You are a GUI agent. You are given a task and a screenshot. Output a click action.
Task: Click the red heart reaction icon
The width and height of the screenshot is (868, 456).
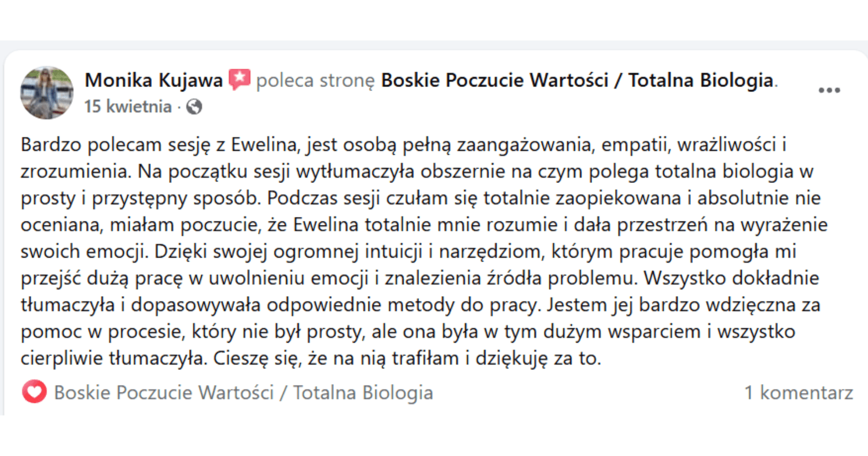pyautogui.click(x=34, y=392)
